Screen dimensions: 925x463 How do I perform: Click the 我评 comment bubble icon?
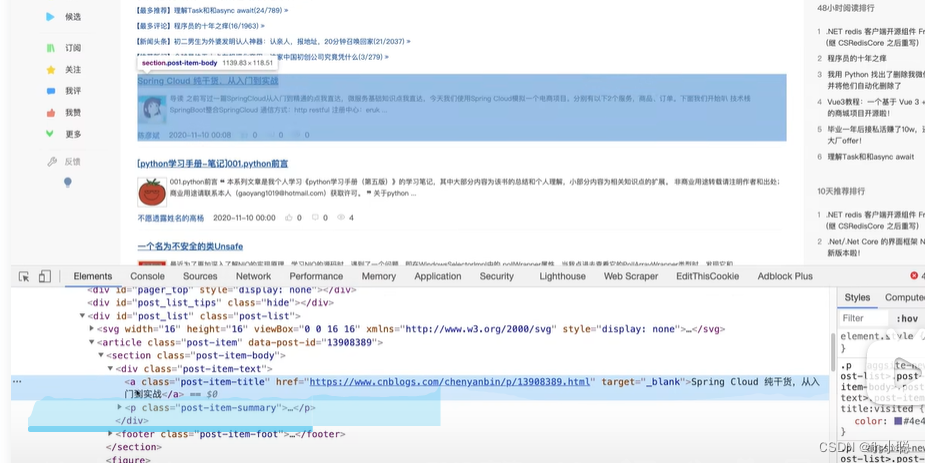click(x=51, y=91)
